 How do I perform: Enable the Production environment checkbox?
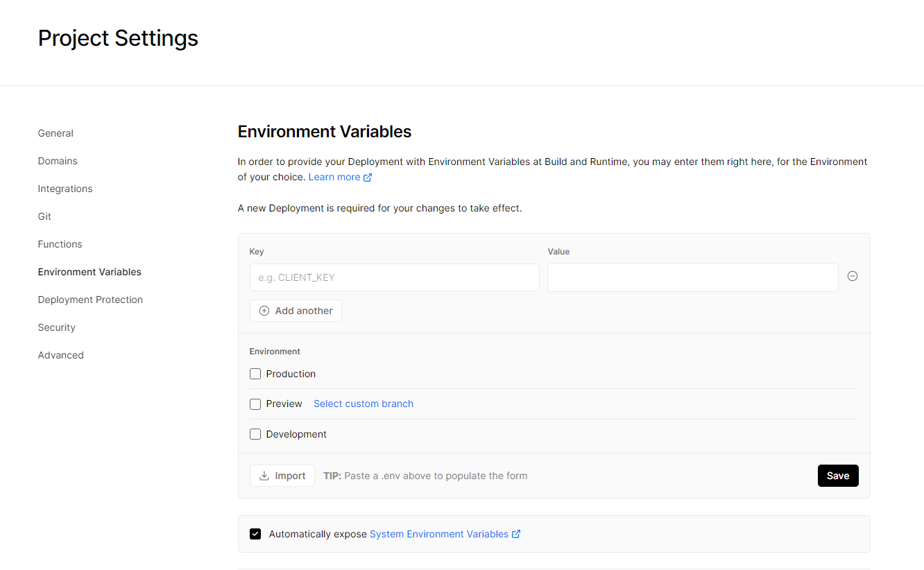[x=255, y=374]
